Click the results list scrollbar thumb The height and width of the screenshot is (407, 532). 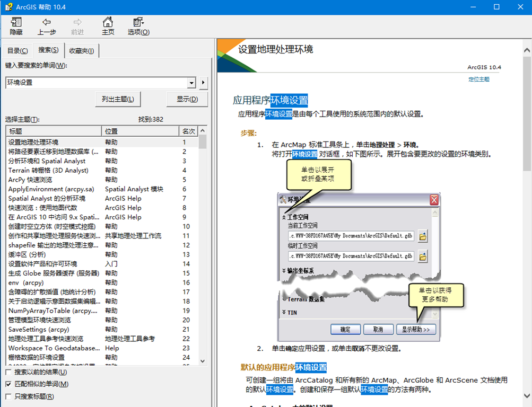[203, 141]
